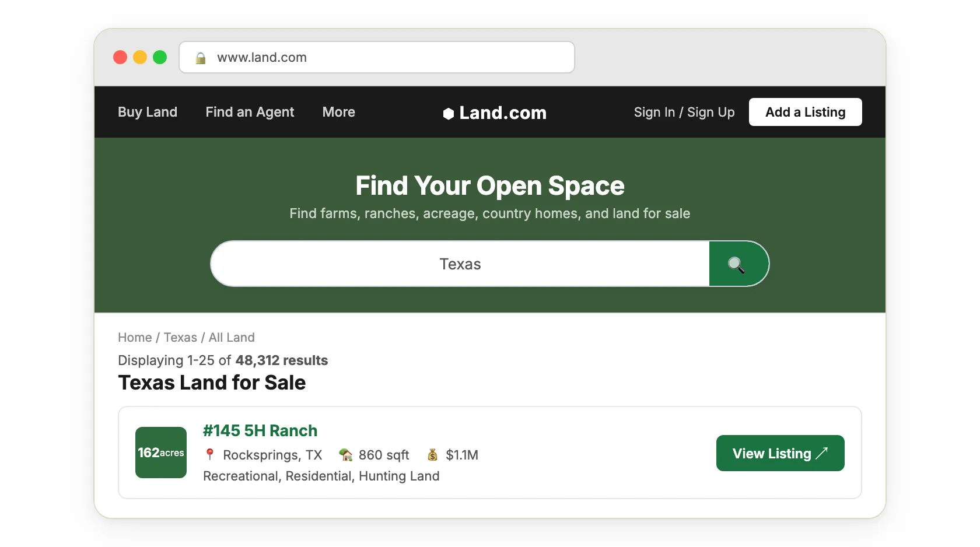Click inside the Texas search field
The image size is (980, 547).
coord(460,264)
